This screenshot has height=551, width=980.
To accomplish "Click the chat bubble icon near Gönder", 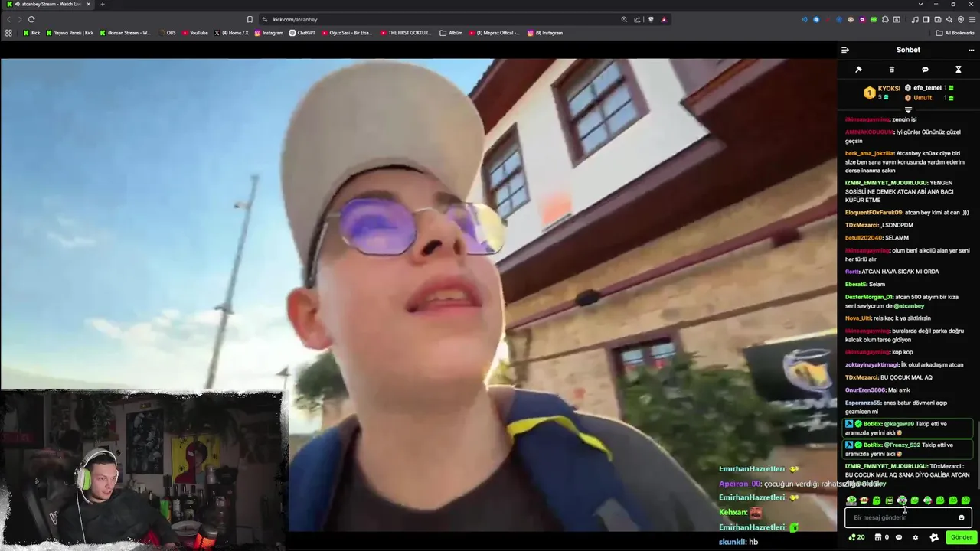I will click(899, 537).
